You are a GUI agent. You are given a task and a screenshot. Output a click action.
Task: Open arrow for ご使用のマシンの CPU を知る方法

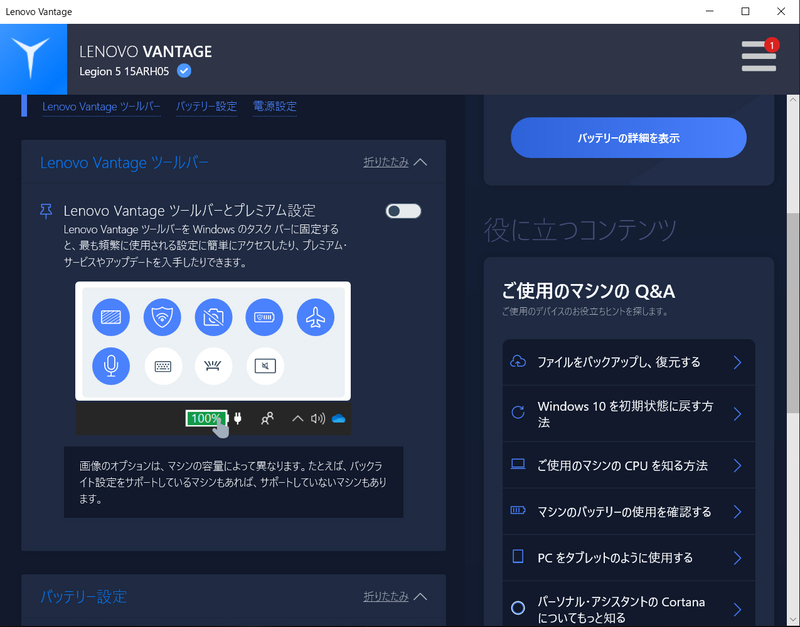[738, 465]
